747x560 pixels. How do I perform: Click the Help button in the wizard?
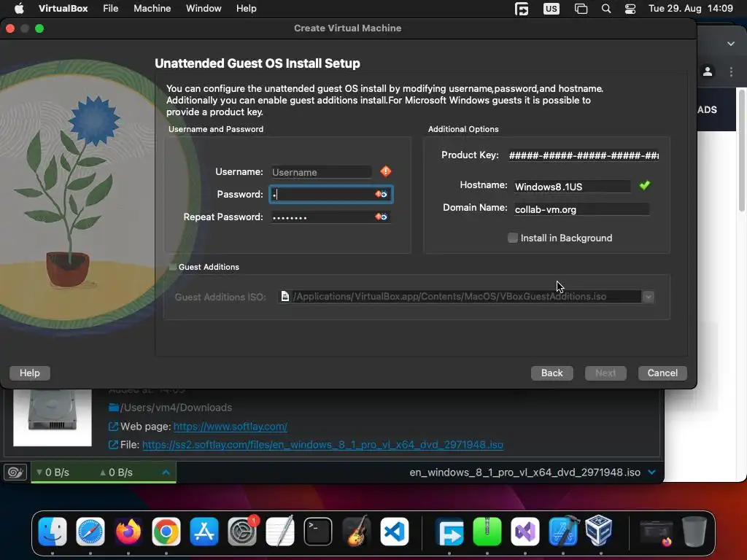(29, 373)
